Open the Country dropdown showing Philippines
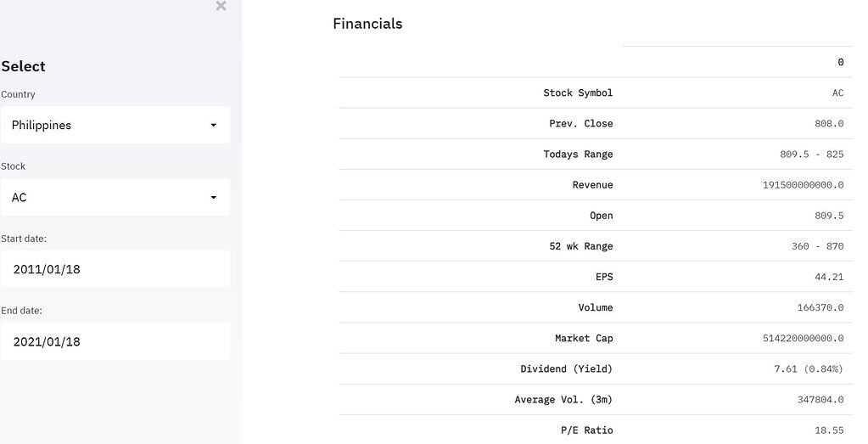868x444 pixels. point(102,125)
